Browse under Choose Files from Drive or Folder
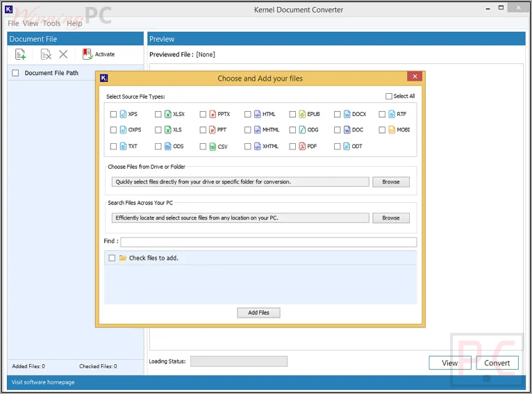 391,182
